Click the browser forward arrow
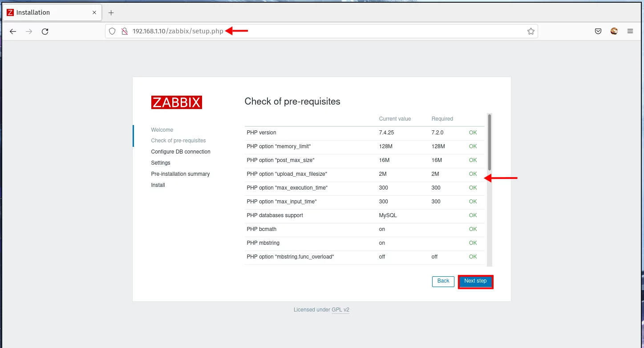 [x=29, y=32]
